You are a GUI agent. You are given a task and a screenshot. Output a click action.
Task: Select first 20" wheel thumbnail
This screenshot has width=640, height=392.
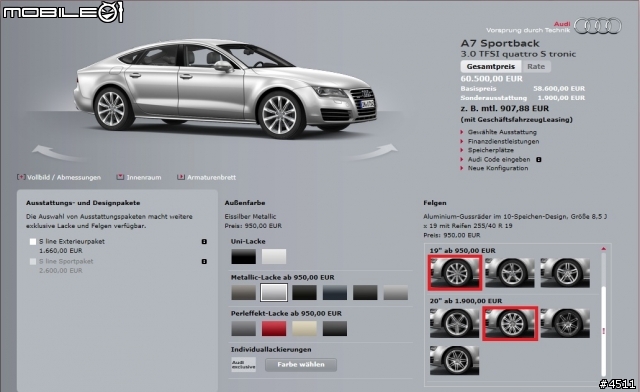(x=454, y=323)
